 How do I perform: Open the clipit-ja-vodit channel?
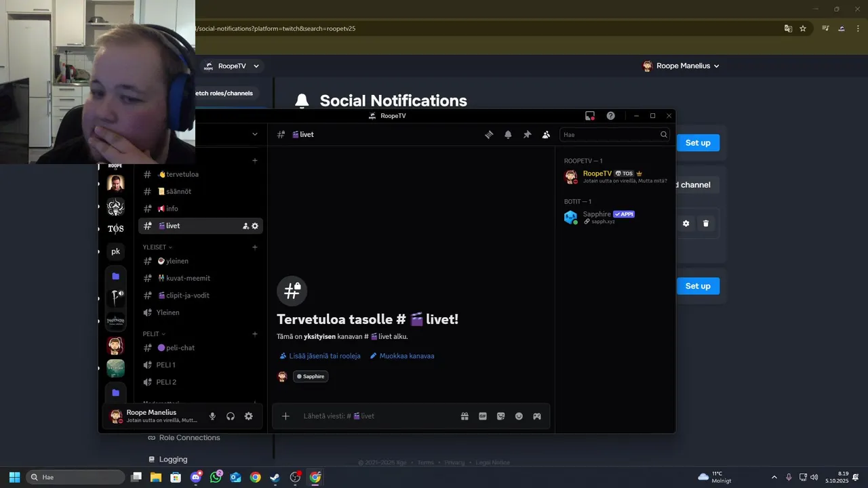201,296
